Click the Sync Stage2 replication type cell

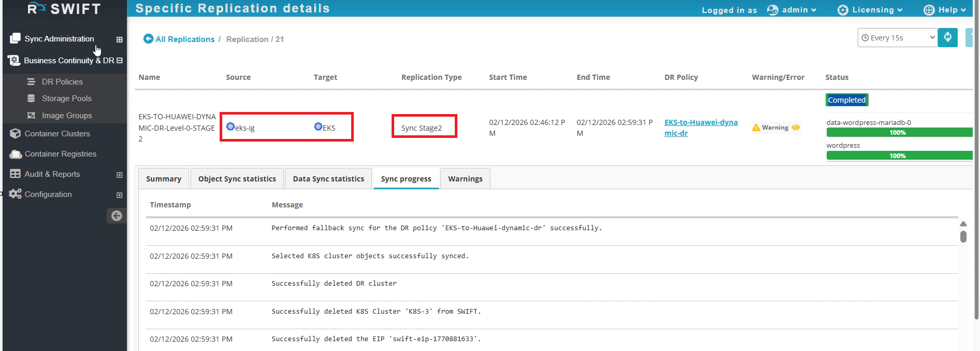[x=422, y=128]
